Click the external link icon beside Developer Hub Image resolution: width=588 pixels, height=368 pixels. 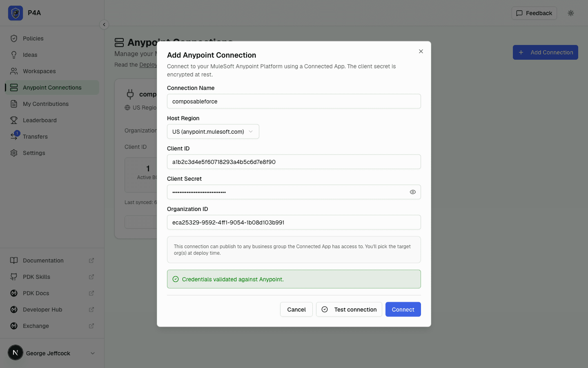click(x=91, y=310)
